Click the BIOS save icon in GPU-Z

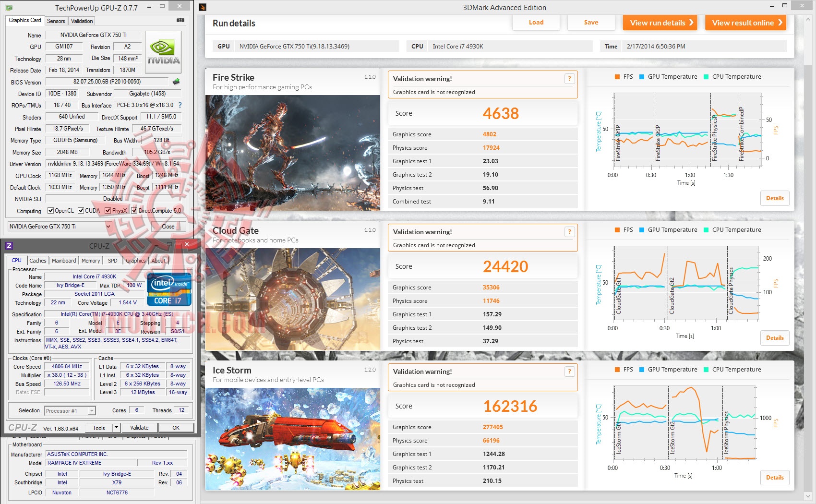point(176,82)
